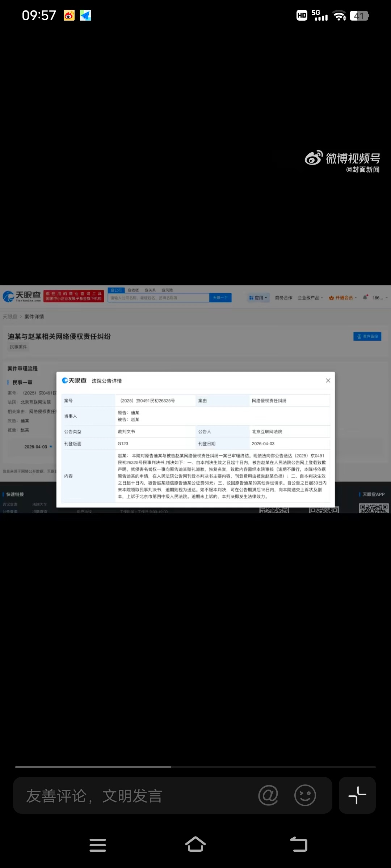Click the 查公司 tab in video
Viewport: 391px width, 868px height.
(x=116, y=290)
